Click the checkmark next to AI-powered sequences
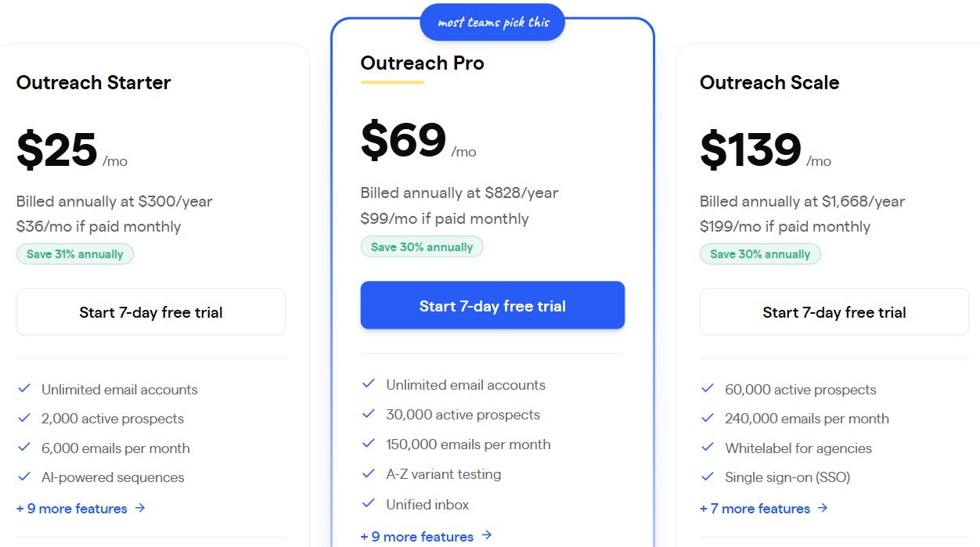Viewport: 980px width, 547px height. click(x=24, y=477)
